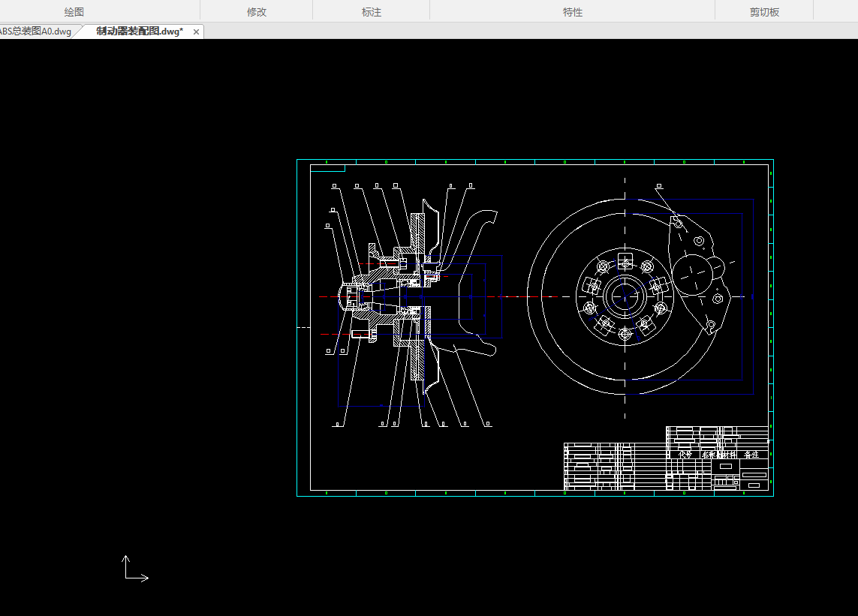Viewport: 858px width, 616px height.
Task: Close the 制动器装配图.dwg tab
Action: 196,32
